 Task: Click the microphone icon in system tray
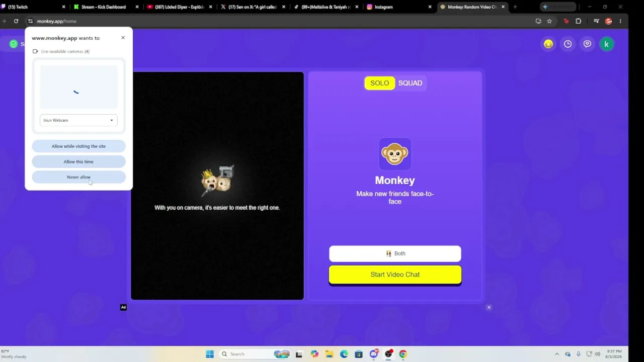pos(579,354)
